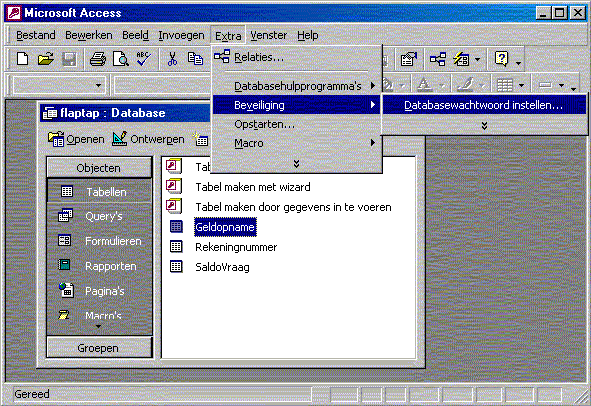This screenshot has width=591, height=406.
Task: Select the Geldopname table name
Action: [x=225, y=227]
